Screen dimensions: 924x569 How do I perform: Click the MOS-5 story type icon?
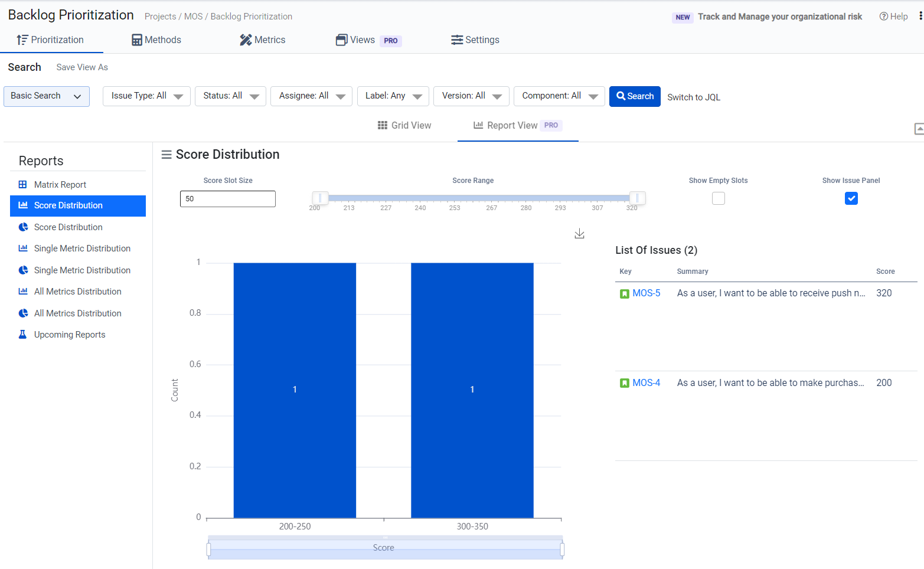(x=624, y=293)
